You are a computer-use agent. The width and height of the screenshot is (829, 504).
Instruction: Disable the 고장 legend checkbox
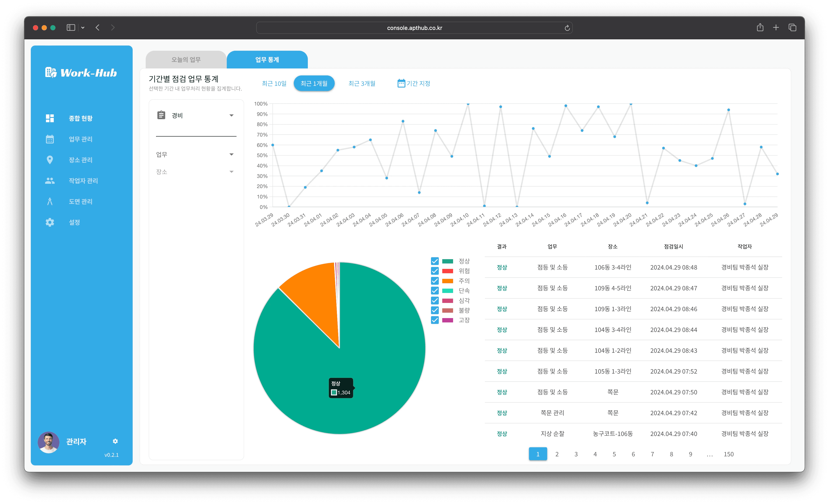pyautogui.click(x=435, y=320)
